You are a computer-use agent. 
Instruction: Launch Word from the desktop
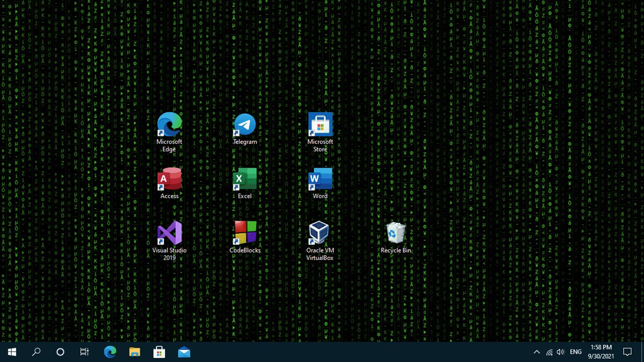319,178
